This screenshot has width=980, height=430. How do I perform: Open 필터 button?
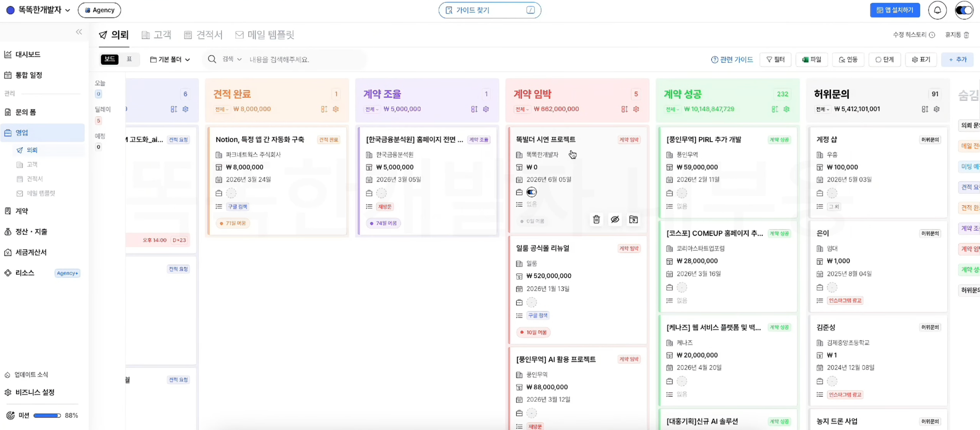point(775,59)
